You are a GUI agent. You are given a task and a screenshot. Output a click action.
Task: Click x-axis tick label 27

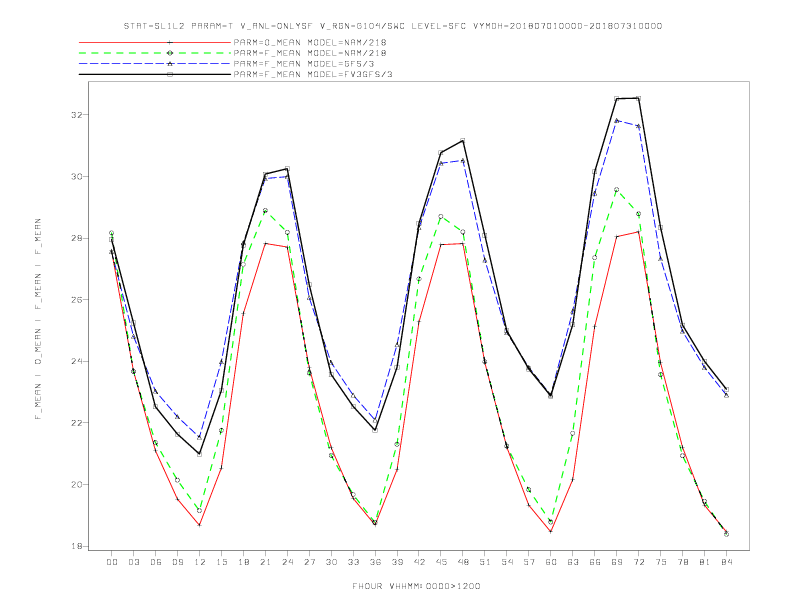pos(309,562)
